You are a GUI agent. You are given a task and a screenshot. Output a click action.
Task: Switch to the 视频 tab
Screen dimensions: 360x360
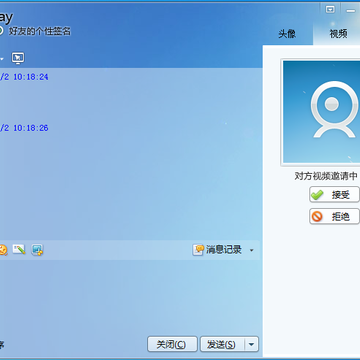point(337,34)
